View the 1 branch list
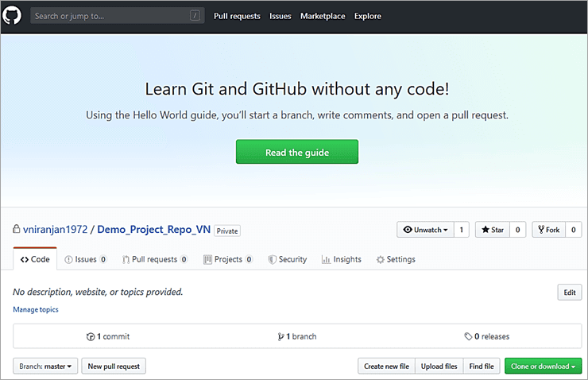This screenshot has width=588, height=380. pyautogui.click(x=297, y=336)
